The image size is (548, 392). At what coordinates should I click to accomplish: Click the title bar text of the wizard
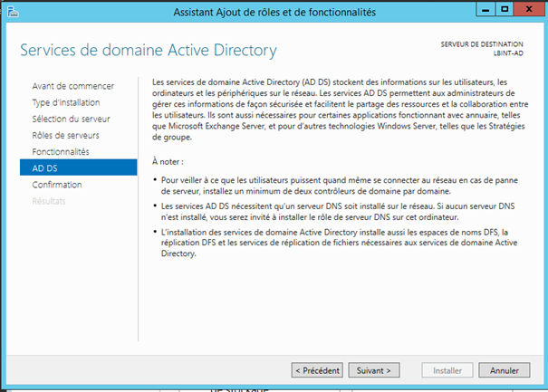[x=274, y=11]
